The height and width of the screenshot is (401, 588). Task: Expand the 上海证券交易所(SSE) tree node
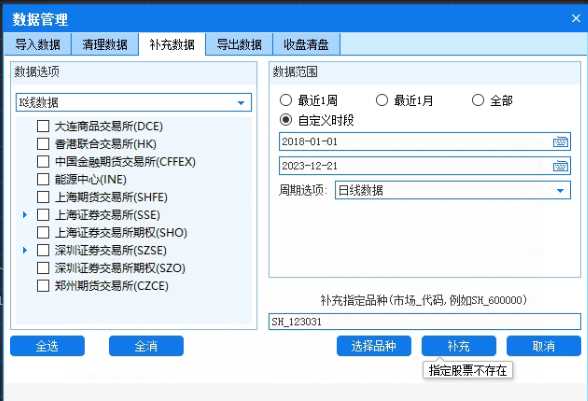(x=25, y=215)
